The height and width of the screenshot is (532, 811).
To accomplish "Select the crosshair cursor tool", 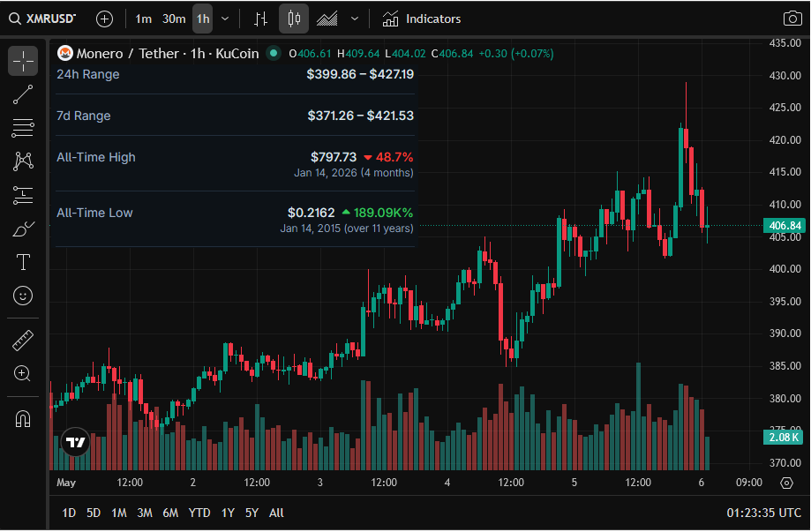I will coord(23,61).
